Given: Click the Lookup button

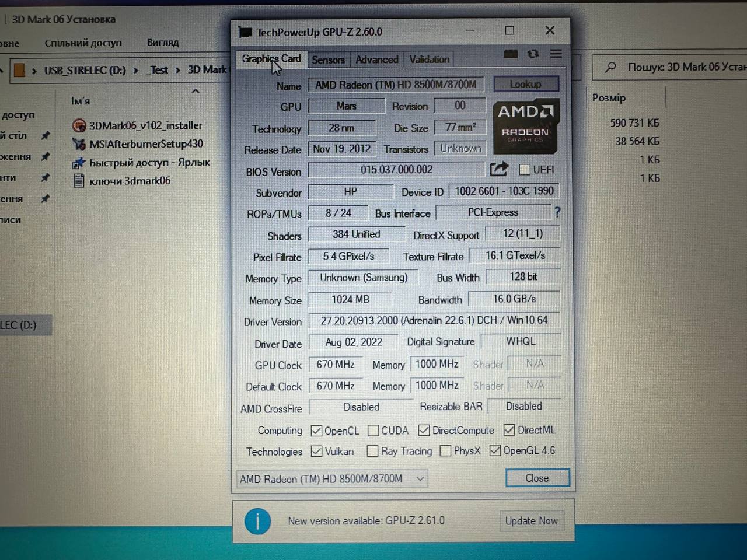Looking at the screenshot, I should pyautogui.click(x=526, y=84).
